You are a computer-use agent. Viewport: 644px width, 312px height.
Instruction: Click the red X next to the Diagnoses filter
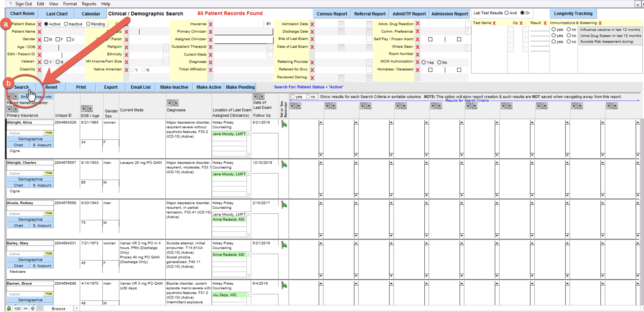click(211, 62)
